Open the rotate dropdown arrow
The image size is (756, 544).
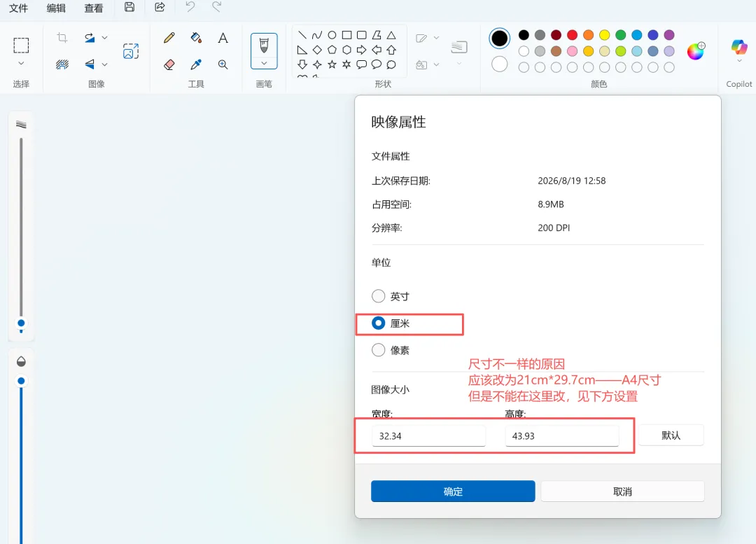(x=104, y=38)
